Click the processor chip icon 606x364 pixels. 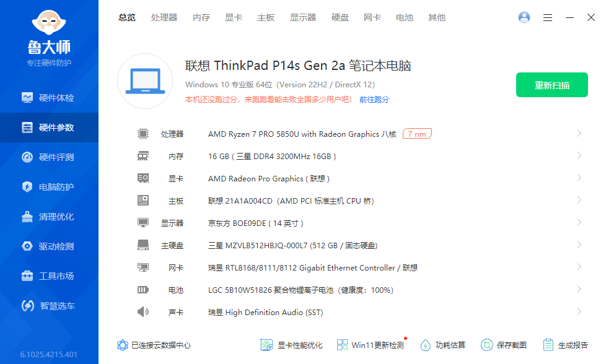[x=143, y=134]
